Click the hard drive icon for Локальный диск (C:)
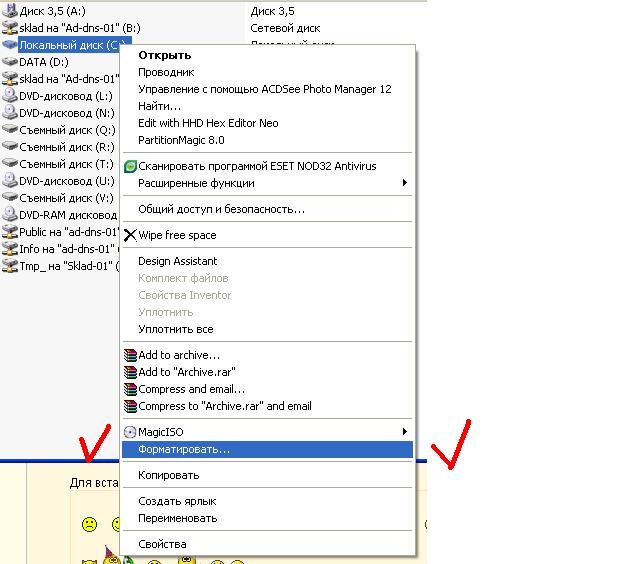Viewport: 628px width, 564px height. coord(10,44)
